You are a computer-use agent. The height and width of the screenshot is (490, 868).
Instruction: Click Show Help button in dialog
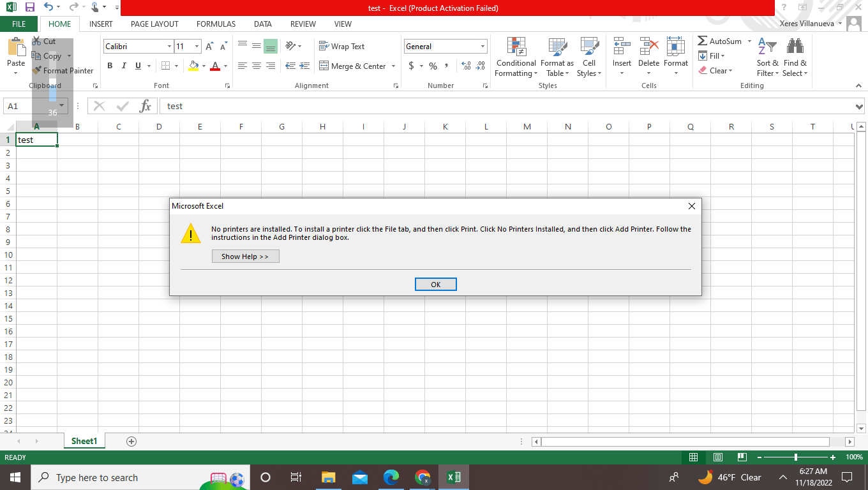pos(246,256)
